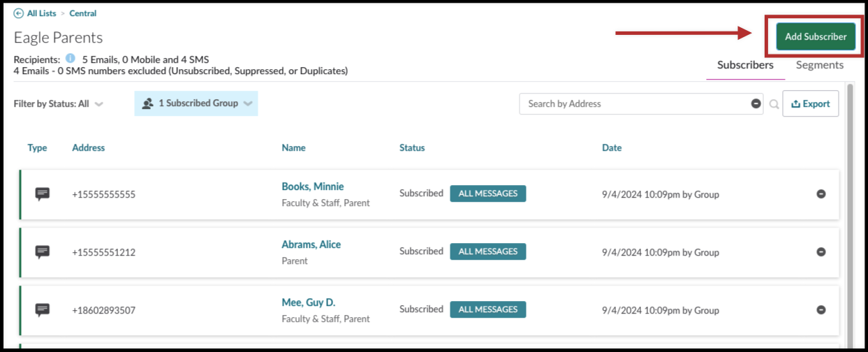Open Central breadcrumb link
This screenshot has width=868, height=352.
(x=83, y=13)
